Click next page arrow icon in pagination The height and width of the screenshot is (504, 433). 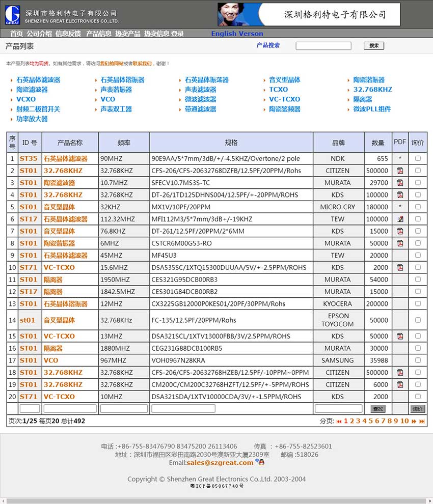pos(414,421)
